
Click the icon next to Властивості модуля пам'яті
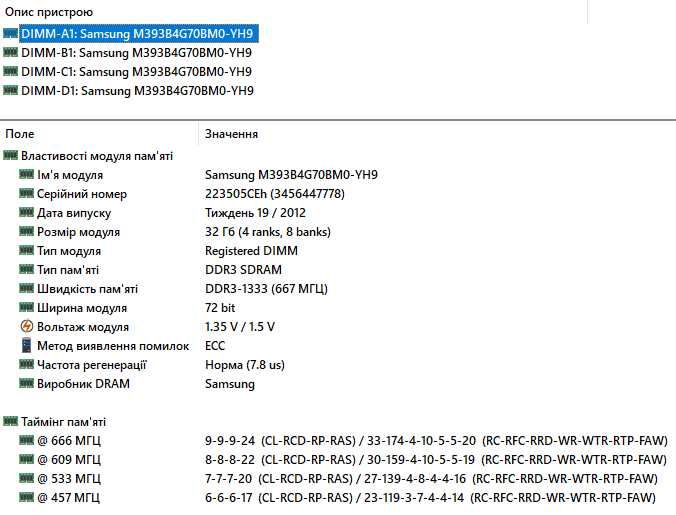(x=10, y=155)
